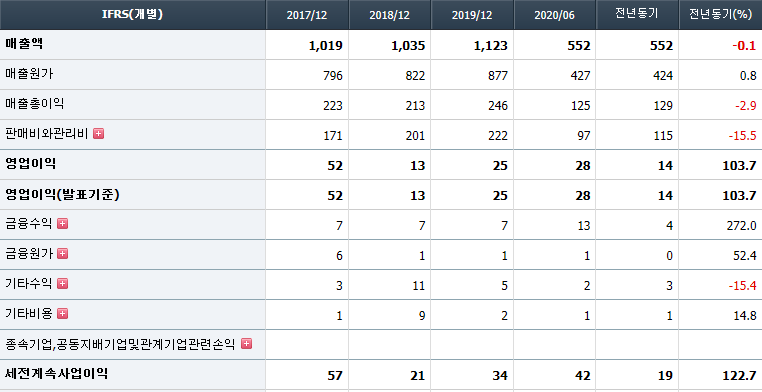Screen dimensions: 762x392
Task: Click 매출액 value 1,019 for 2017/12
Action: [x=326, y=46]
